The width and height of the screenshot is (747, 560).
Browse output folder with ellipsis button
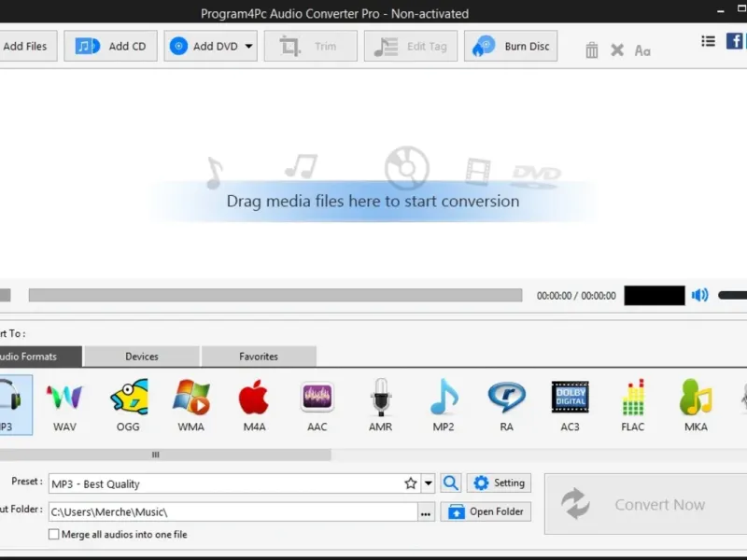click(x=426, y=512)
